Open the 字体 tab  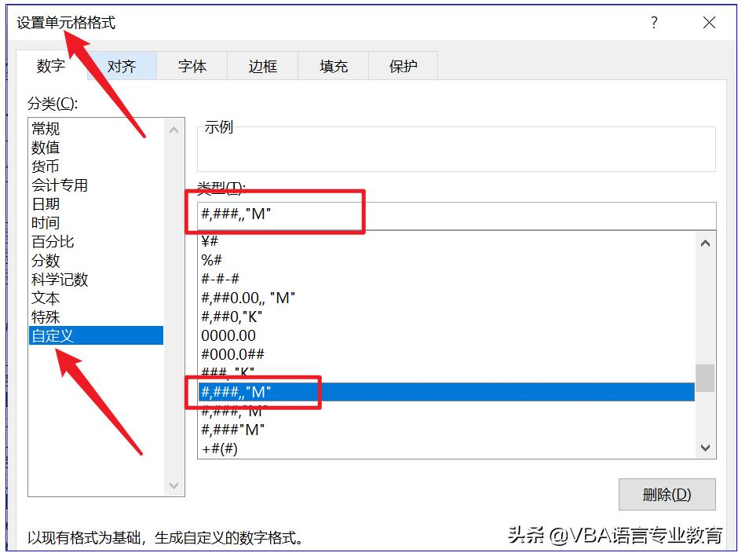pos(192,66)
